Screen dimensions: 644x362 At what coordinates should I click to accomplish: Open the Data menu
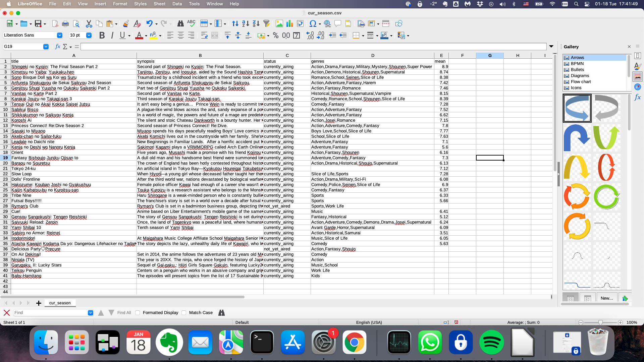point(177,4)
